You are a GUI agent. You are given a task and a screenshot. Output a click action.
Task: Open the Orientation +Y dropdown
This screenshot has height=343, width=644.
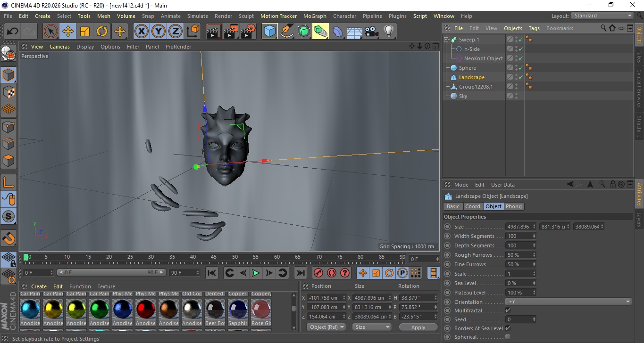[568, 302]
